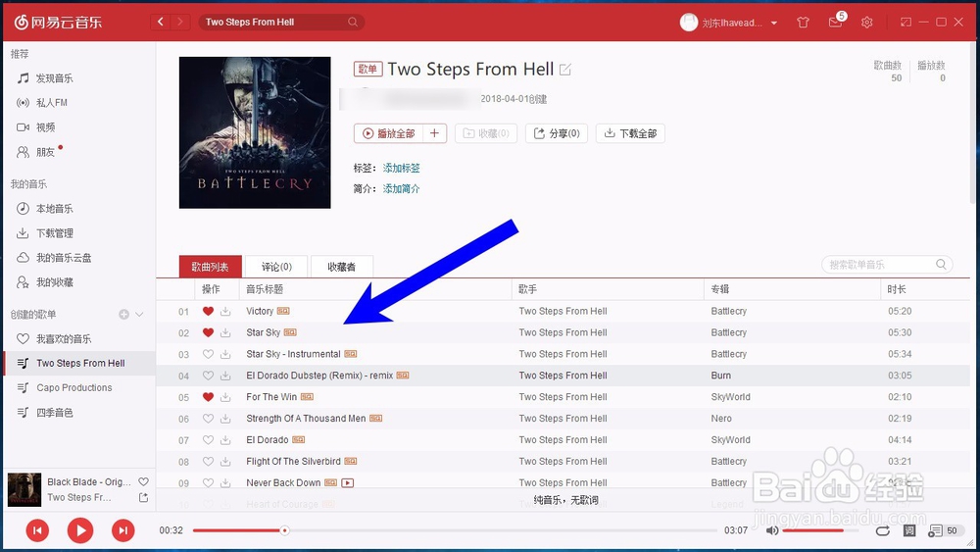Image resolution: width=980 pixels, height=552 pixels.
Task: Open the messages mail icon with badge
Action: [x=836, y=23]
